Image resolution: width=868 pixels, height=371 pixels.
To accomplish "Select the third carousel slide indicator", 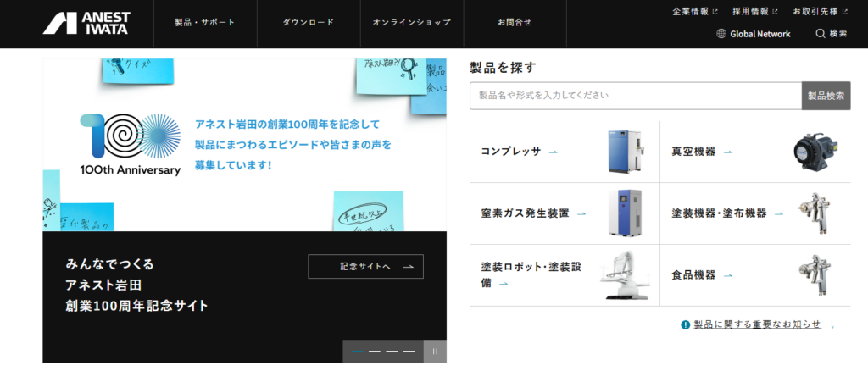I will (x=392, y=352).
